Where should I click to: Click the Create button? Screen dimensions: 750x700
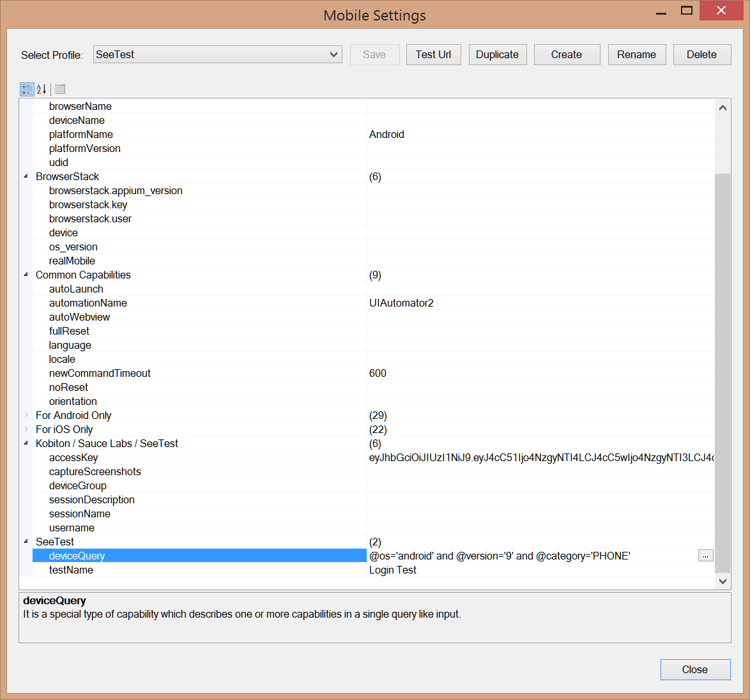567,55
